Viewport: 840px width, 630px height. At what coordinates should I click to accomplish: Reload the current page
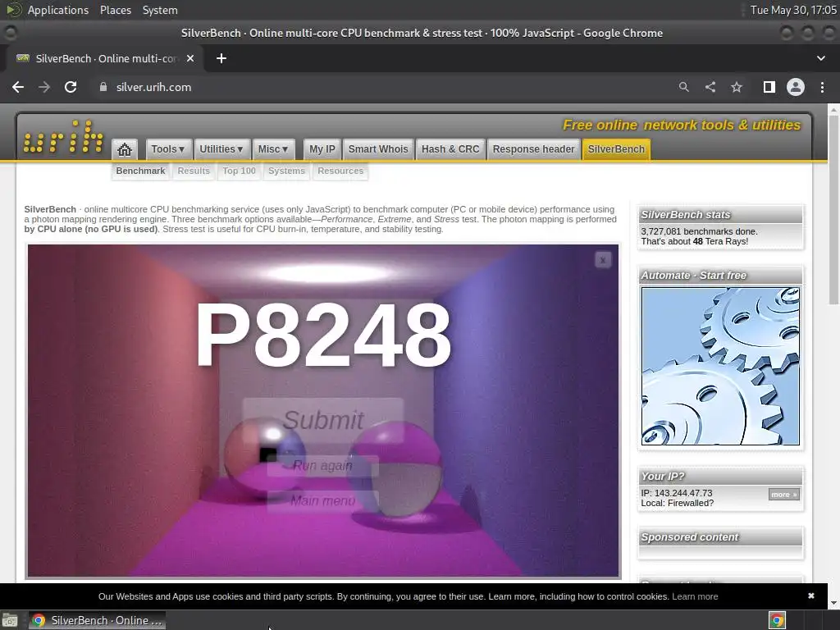point(71,87)
